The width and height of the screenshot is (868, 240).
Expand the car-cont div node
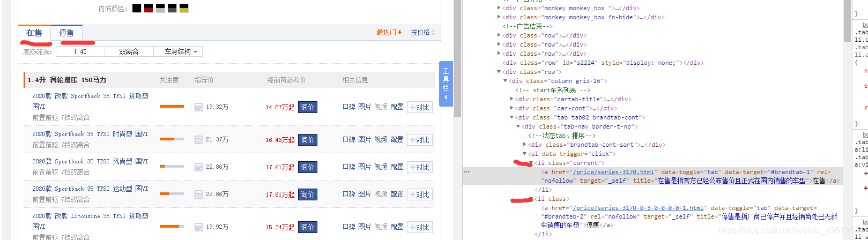tap(511, 108)
